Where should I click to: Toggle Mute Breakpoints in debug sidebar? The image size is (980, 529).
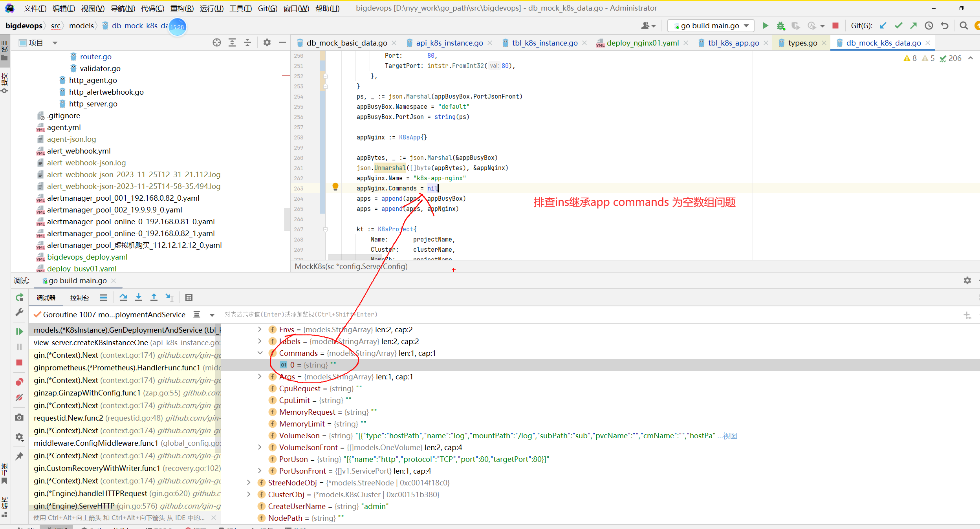coord(19,398)
